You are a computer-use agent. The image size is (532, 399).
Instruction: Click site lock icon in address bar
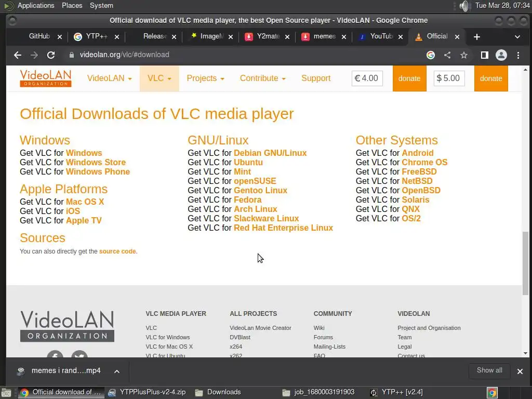[x=71, y=55]
